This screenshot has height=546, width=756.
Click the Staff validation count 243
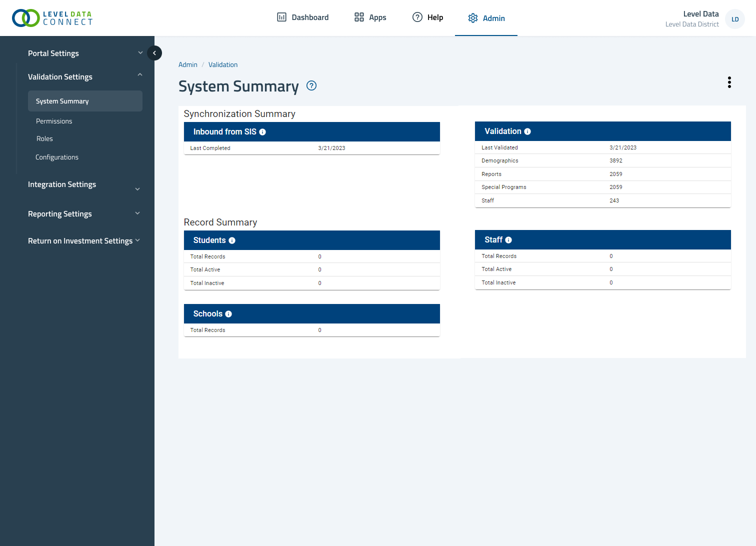614,200
